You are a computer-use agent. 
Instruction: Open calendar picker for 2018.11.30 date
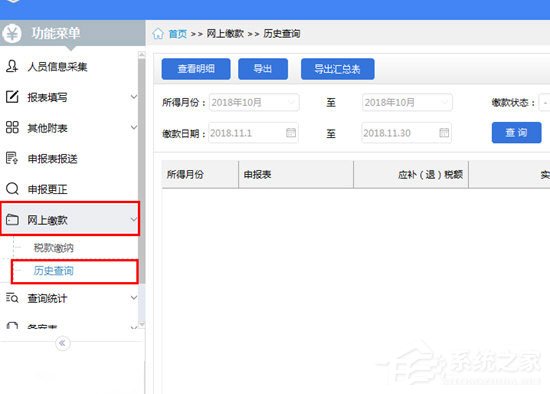tap(444, 133)
